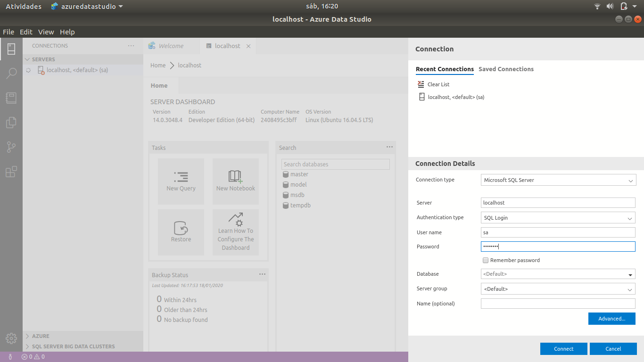The width and height of the screenshot is (644, 362).
Task: Click the Restore task tile
Action: [181, 232]
